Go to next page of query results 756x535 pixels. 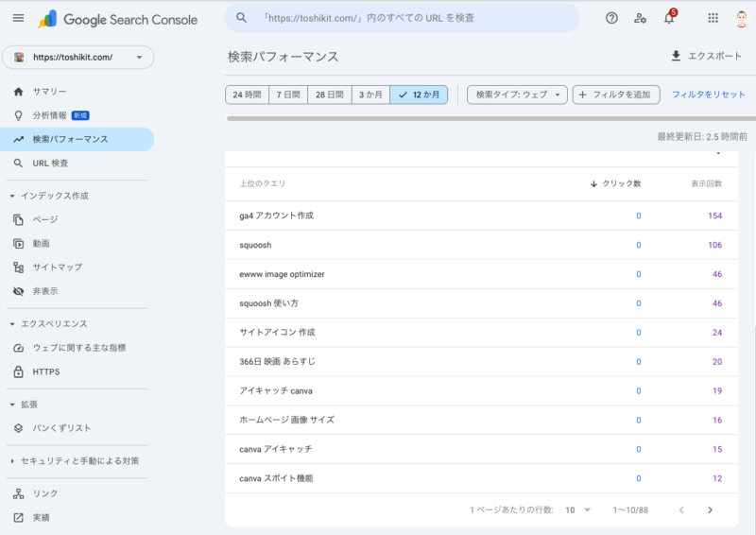pos(710,509)
